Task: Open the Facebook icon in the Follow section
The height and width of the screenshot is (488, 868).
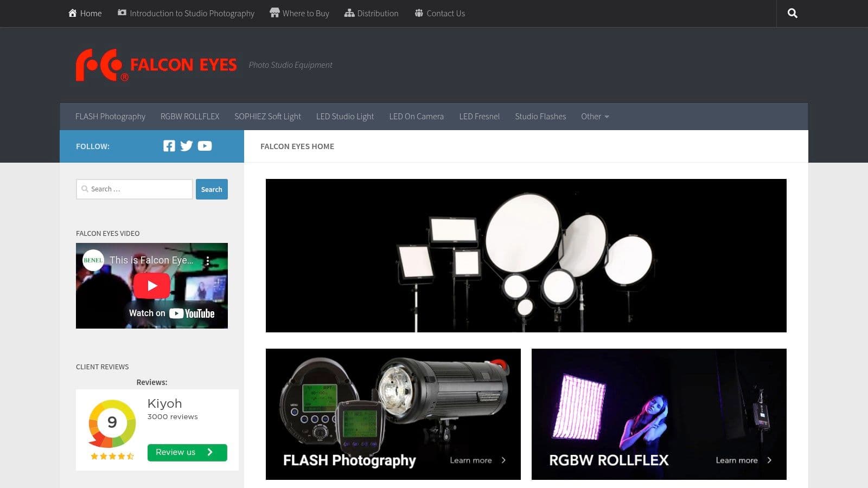Action: pos(169,145)
